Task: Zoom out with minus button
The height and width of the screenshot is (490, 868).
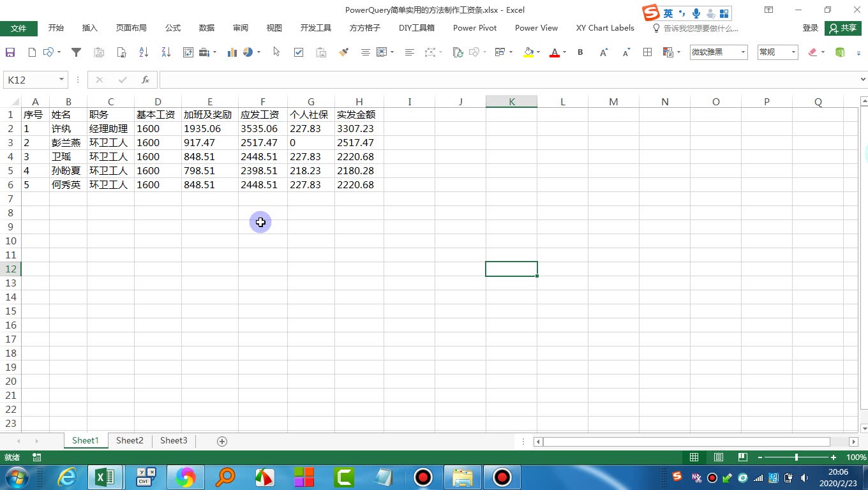Action: pos(760,457)
